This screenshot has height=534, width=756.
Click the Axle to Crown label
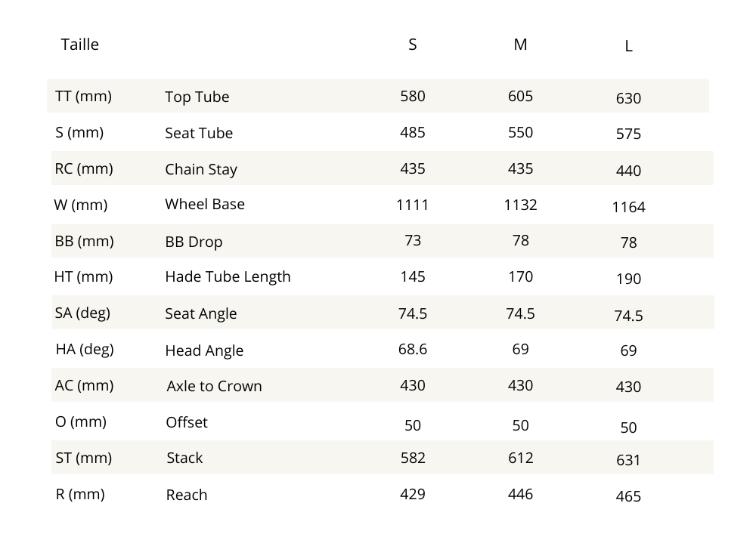pyautogui.click(x=214, y=386)
